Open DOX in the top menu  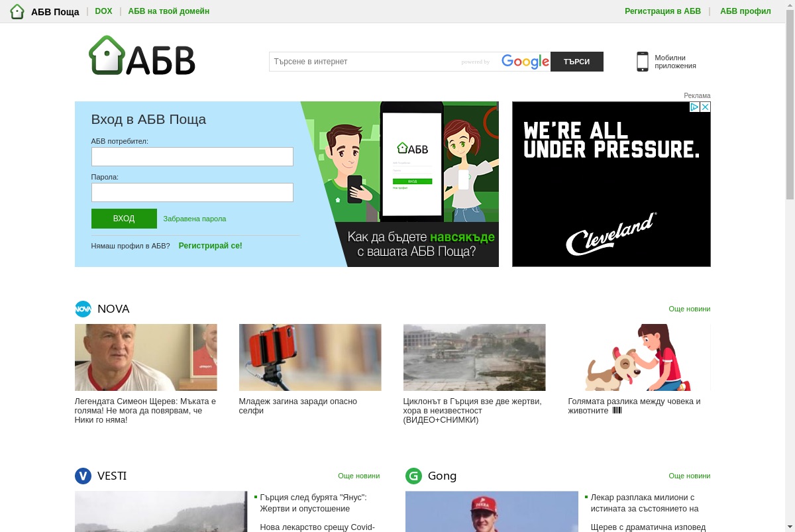coord(103,11)
